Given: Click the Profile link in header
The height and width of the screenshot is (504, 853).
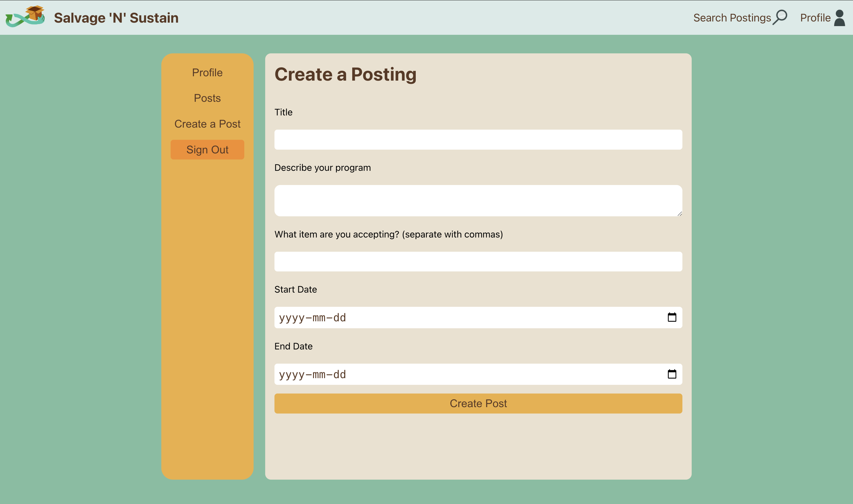Looking at the screenshot, I should (x=815, y=18).
